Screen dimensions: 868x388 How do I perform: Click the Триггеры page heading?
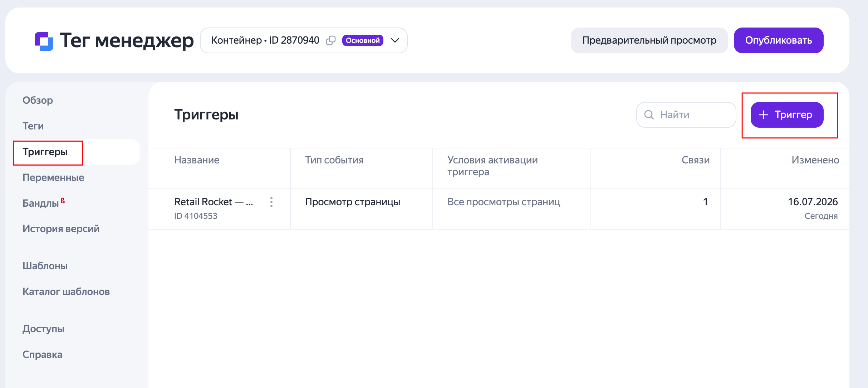coord(206,115)
